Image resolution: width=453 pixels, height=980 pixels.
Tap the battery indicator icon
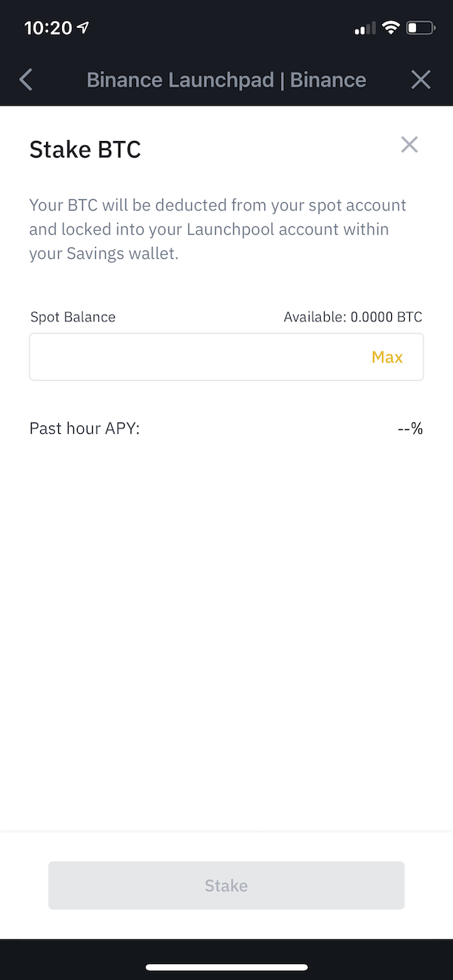coord(421,29)
